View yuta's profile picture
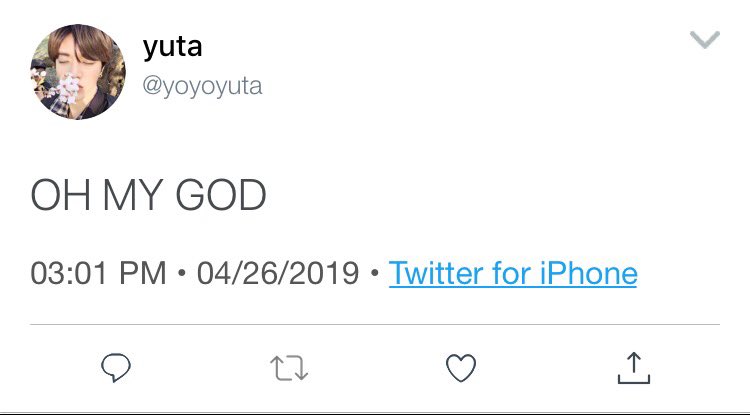 click(x=78, y=72)
